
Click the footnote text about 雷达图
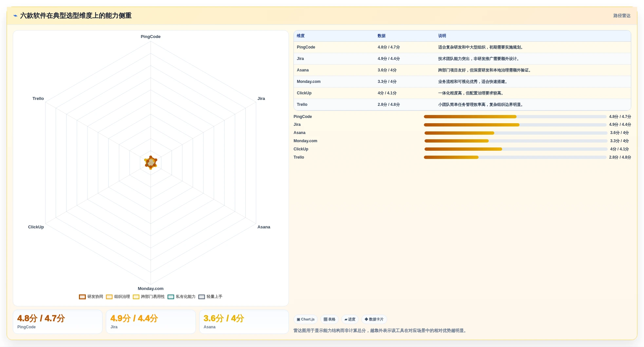tap(380, 331)
